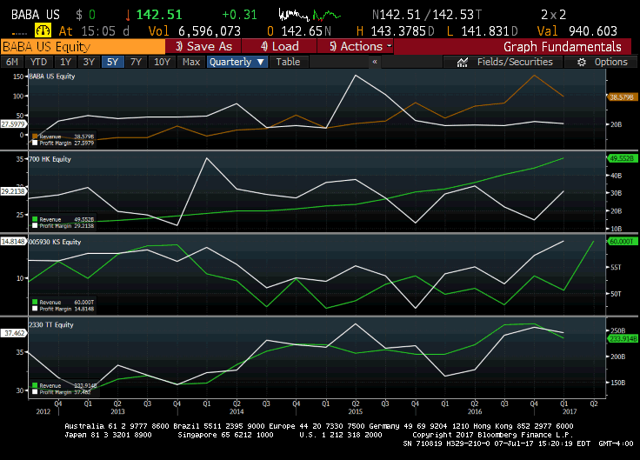This screenshot has width=640, height=460.
Task: Select the 7Y time range
Action: [136, 62]
